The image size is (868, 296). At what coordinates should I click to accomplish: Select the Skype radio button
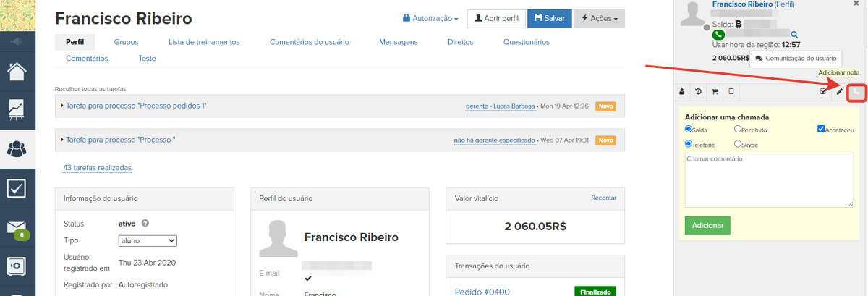pyautogui.click(x=738, y=144)
